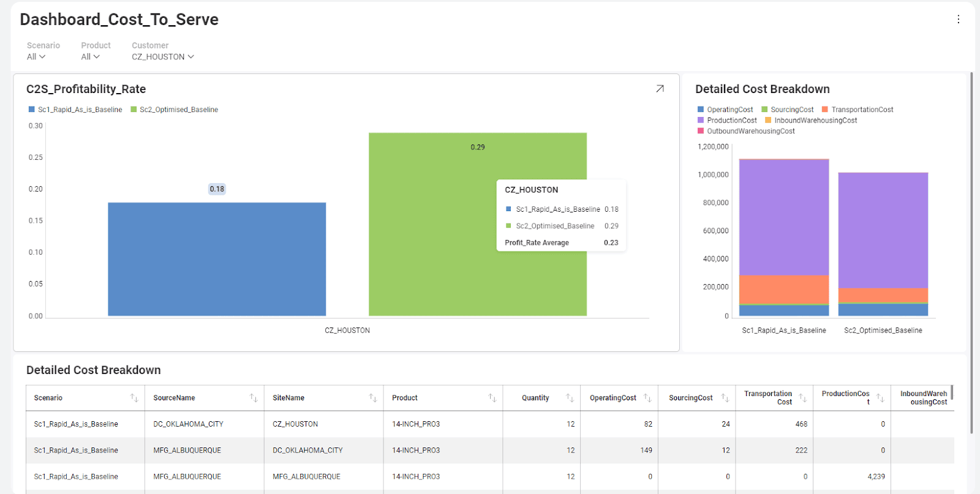
Task: Sort table by SourceName column
Action: [x=254, y=398]
